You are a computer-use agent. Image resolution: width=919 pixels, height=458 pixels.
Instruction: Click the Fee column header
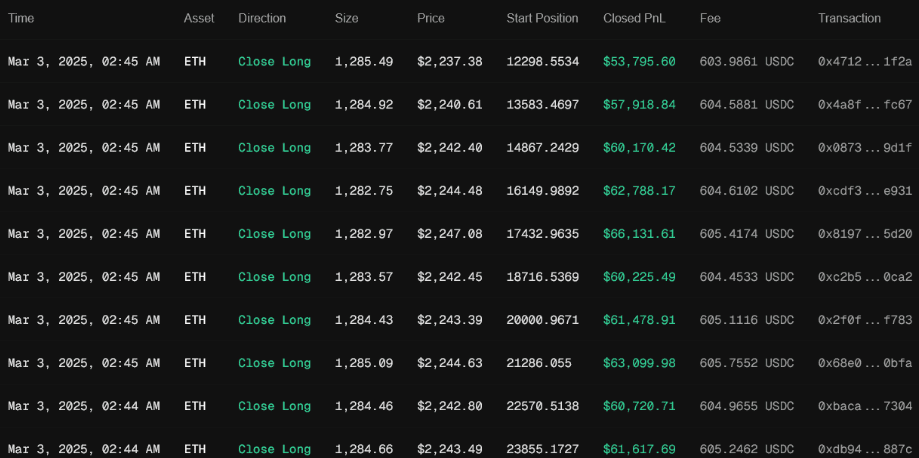coord(710,18)
